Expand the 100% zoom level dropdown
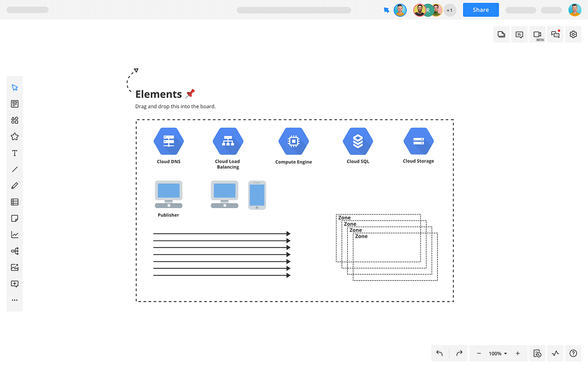 coord(498,354)
